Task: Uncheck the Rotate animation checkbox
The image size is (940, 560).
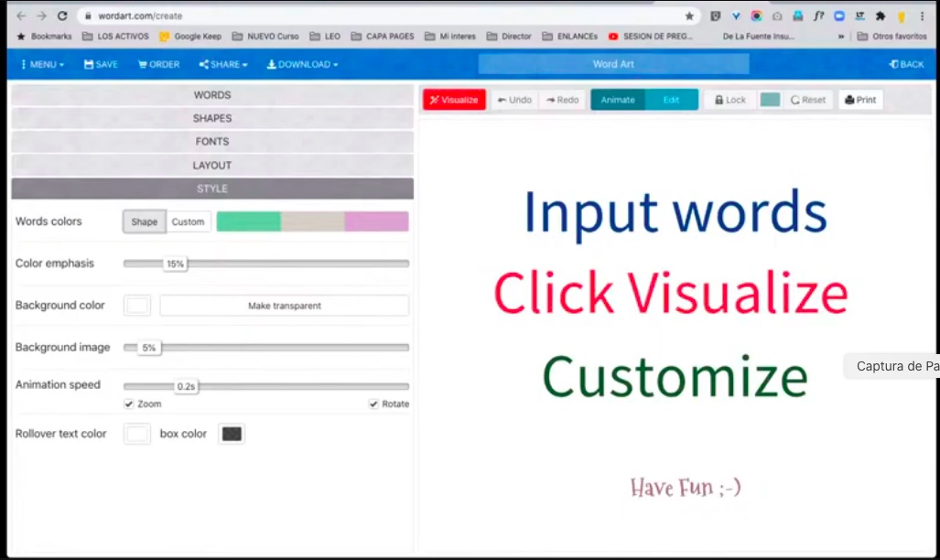Action: (x=373, y=404)
